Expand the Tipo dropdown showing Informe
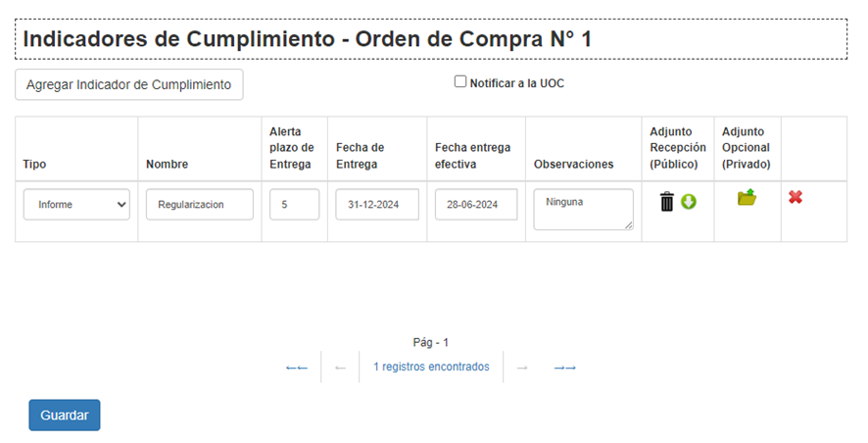The image size is (868, 443). (76, 205)
